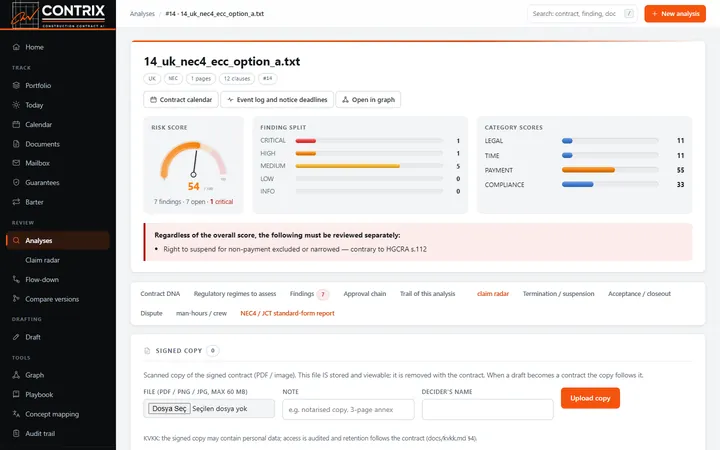Click the Mailbox envelope icon
The width and height of the screenshot is (720, 450).
16,163
